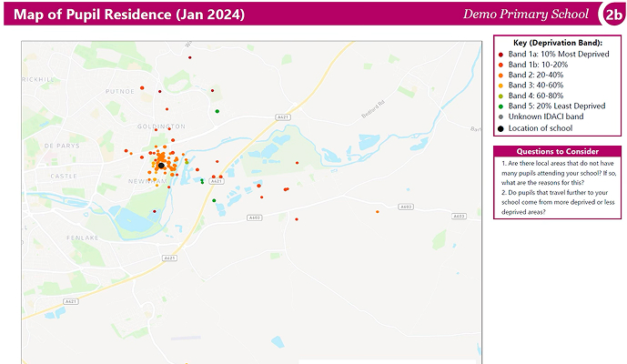Click the Goldington area label on map

160,126
